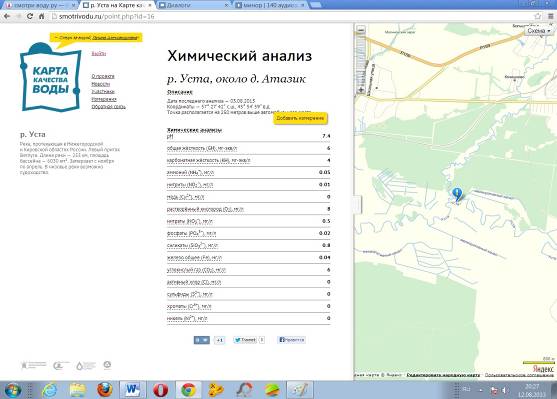Open the Chrome menu icon

click(x=550, y=16)
